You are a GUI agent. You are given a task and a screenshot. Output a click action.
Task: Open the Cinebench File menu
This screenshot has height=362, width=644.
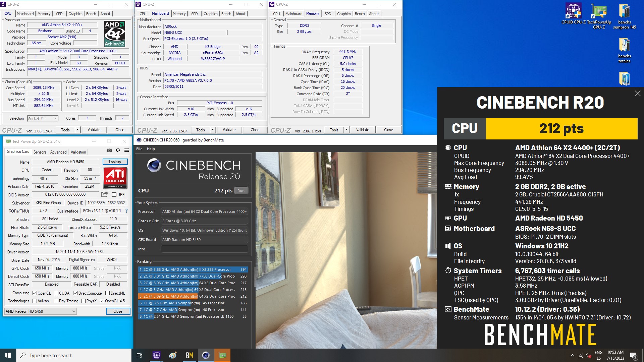tap(139, 149)
